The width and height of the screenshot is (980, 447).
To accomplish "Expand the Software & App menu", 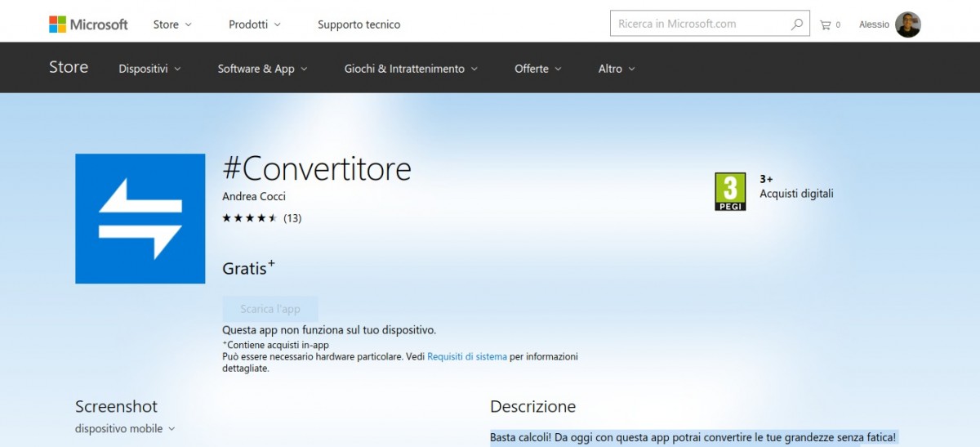I will pos(263,69).
